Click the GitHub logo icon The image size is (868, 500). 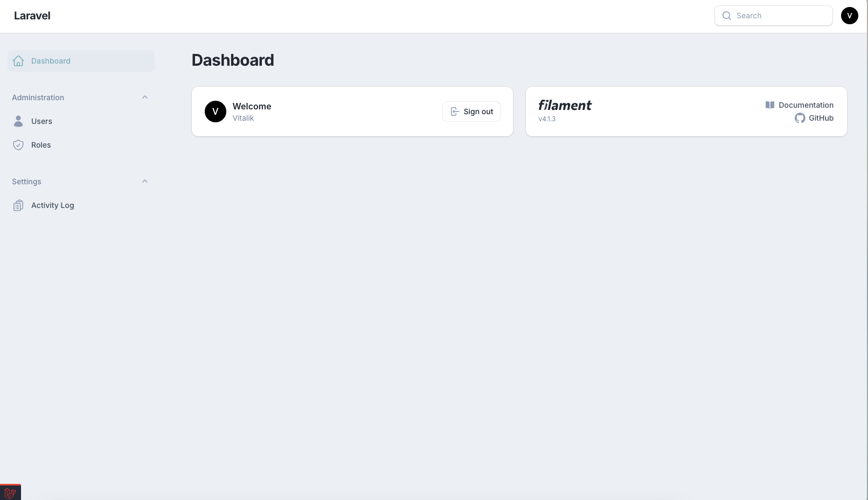pyautogui.click(x=800, y=118)
